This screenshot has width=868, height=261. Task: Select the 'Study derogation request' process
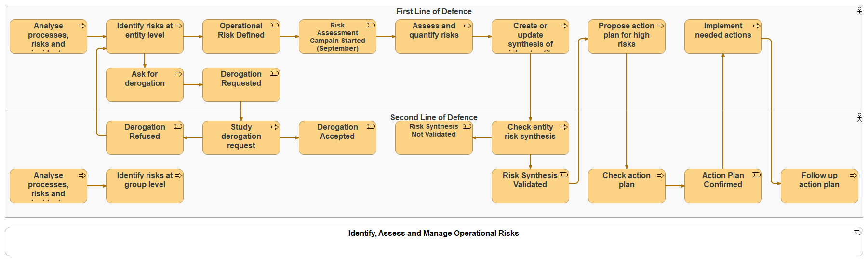pyautogui.click(x=241, y=137)
